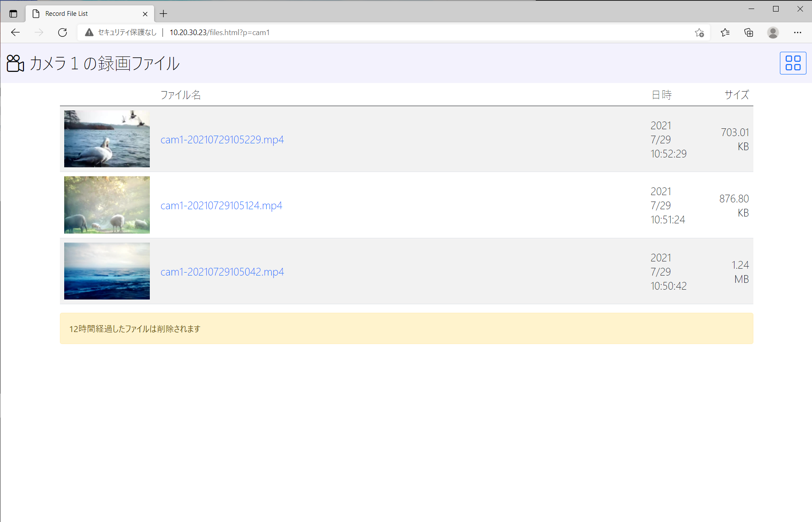The image size is (812, 522).
Task: Reload the page with the refresh icon
Action: (x=62, y=33)
